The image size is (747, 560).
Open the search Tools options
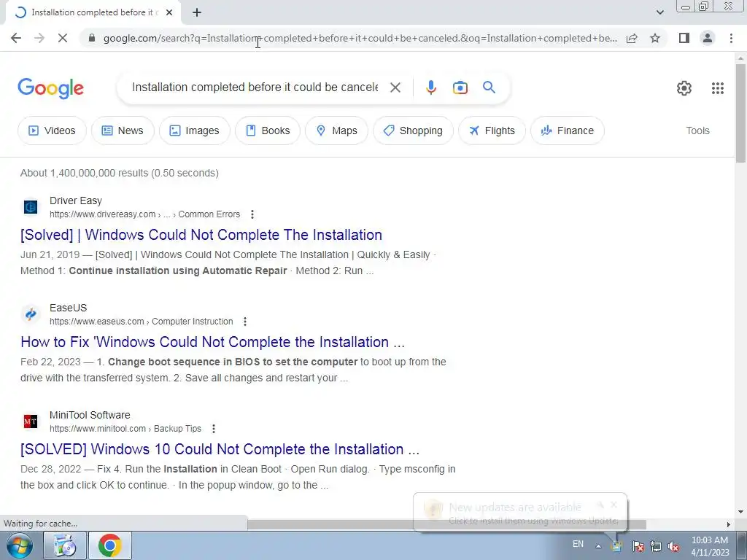(697, 131)
